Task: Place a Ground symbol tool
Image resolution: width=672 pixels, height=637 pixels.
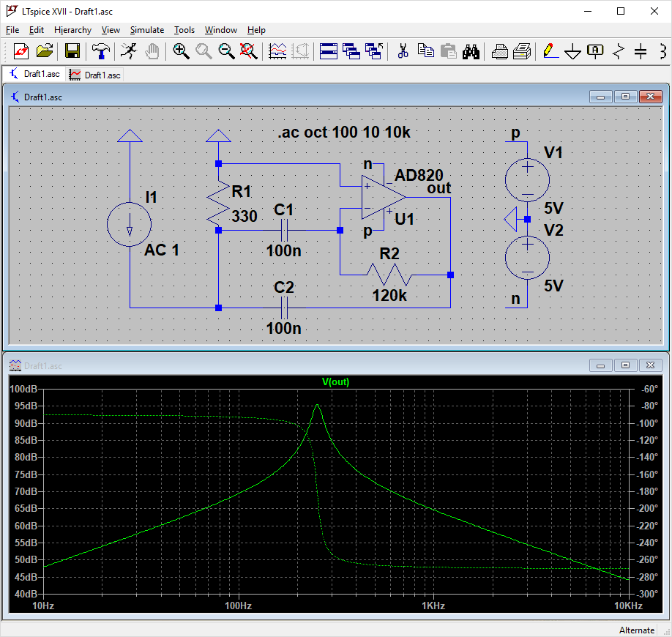Action: click(x=573, y=51)
